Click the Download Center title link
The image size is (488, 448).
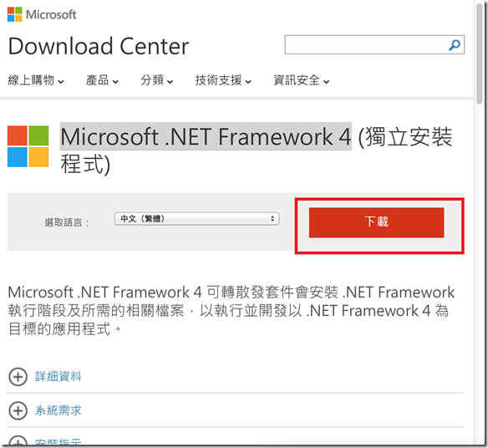(99, 46)
